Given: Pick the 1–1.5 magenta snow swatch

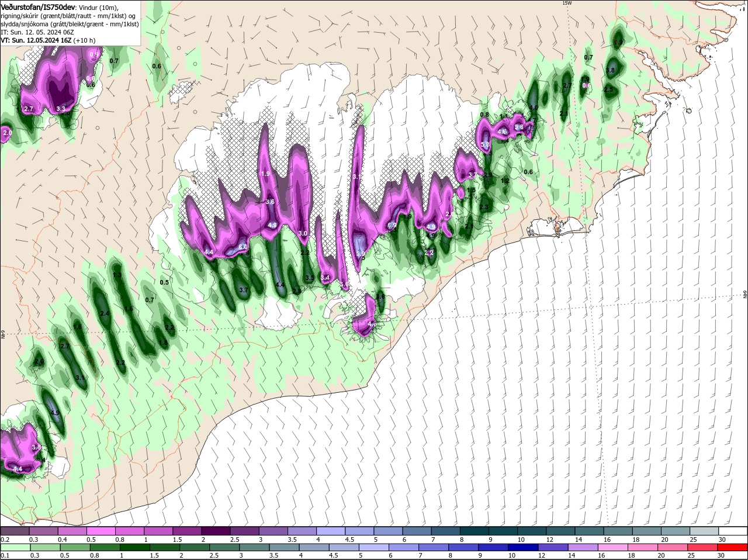Looking at the screenshot, I should [158, 531].
